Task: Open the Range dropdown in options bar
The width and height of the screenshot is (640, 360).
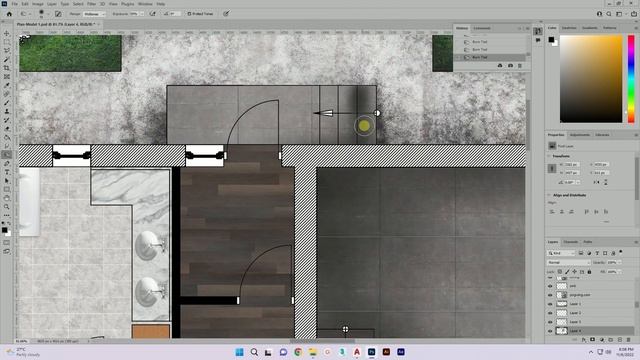Action: click(x=94, y=14)
